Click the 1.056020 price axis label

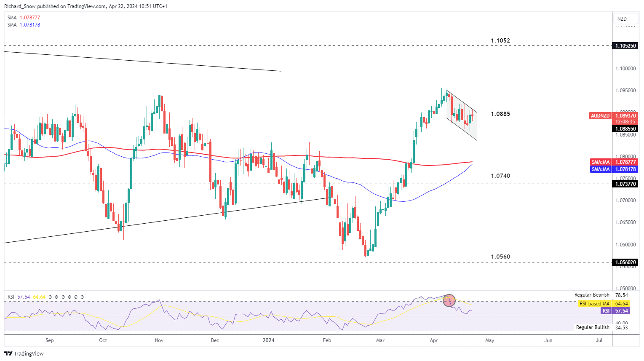(x=625, y=262)
